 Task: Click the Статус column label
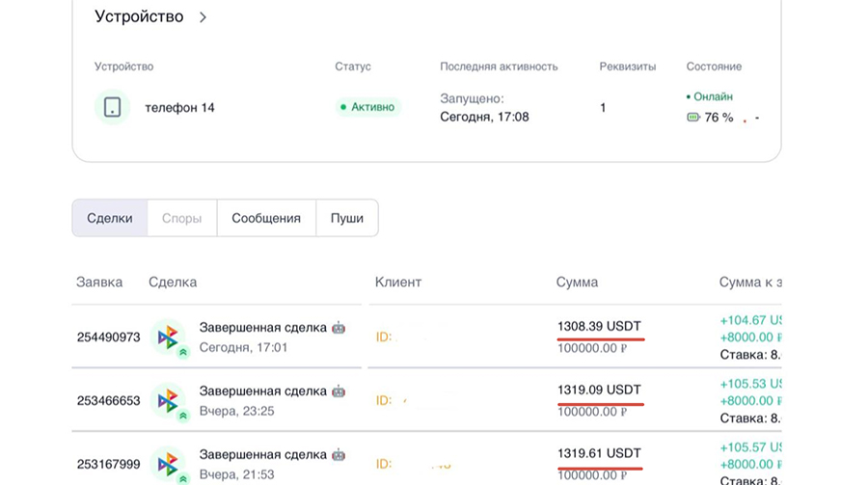click(x=353, y=67)
